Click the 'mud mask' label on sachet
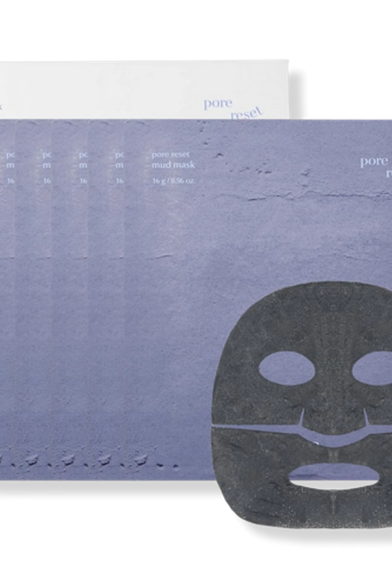The image size is (392, 588). click(173, 165)
